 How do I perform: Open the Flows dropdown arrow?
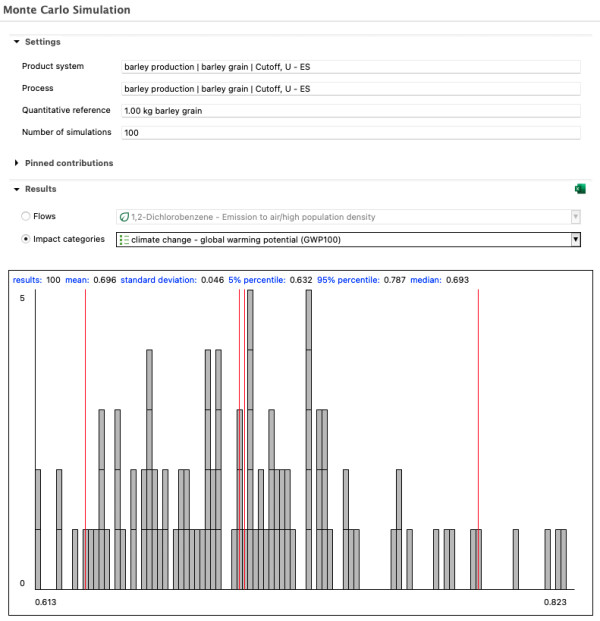(x=575, y=217)
